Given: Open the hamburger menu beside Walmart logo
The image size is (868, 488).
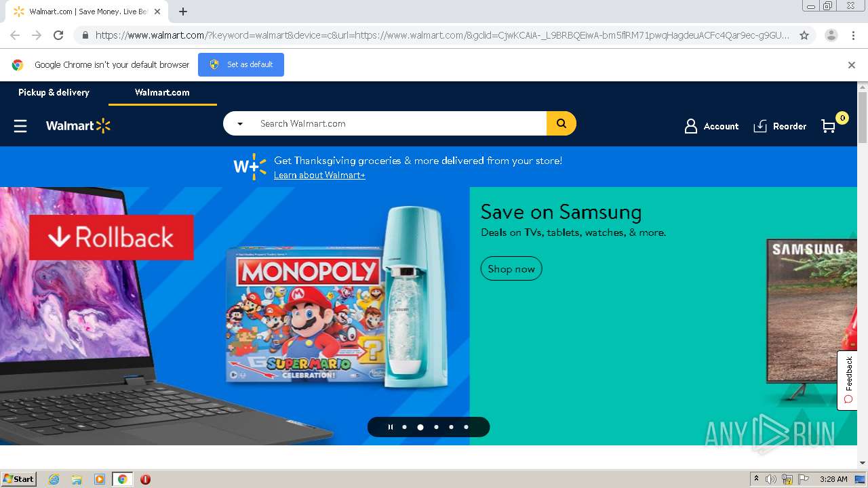Looking at the screenshot, I should tap(20, 126).
